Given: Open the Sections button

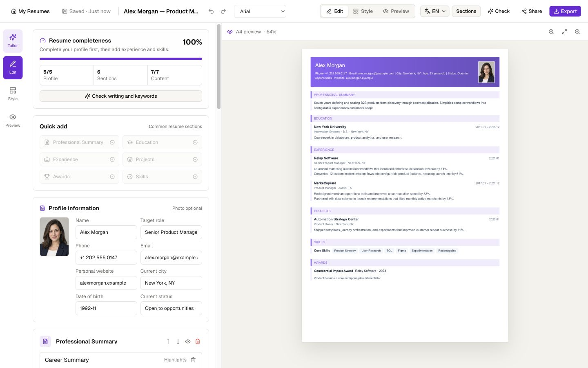Looking at the screenshot, I should tap(466, 11).
